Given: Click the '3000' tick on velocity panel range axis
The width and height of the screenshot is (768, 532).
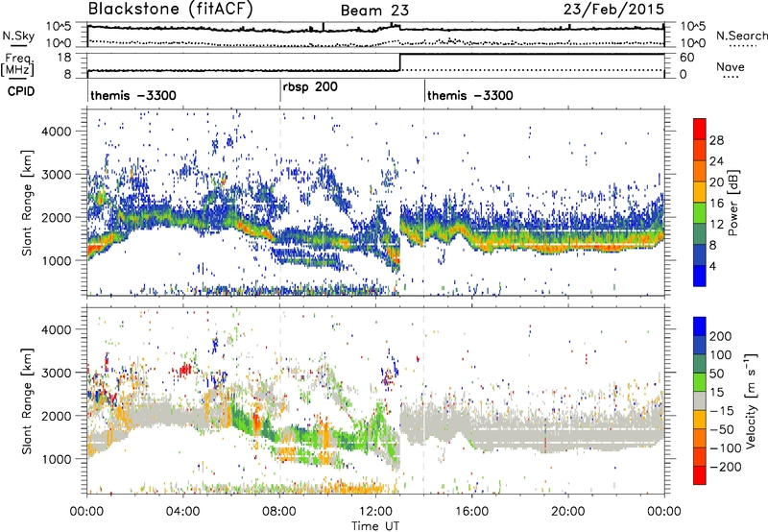Looking at the screenshot, I should 56,373.
